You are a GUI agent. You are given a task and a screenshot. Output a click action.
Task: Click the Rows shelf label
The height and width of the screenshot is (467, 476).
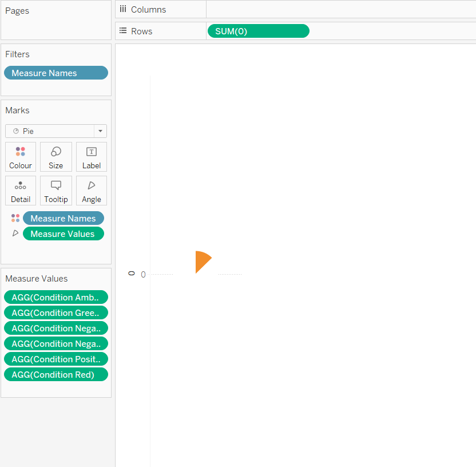click(x=141, y=31)
